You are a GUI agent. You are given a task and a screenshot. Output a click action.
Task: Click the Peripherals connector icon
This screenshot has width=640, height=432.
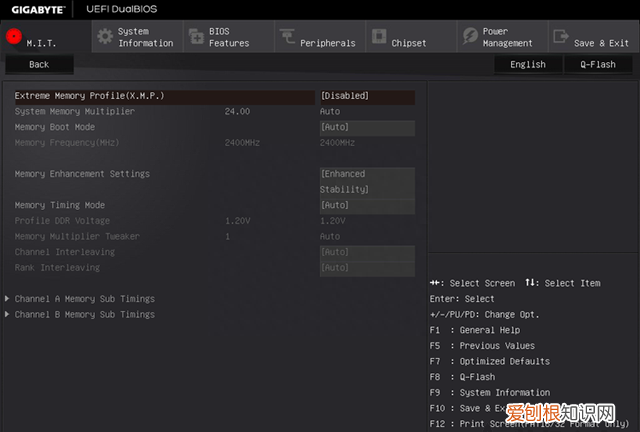[287, 37]
